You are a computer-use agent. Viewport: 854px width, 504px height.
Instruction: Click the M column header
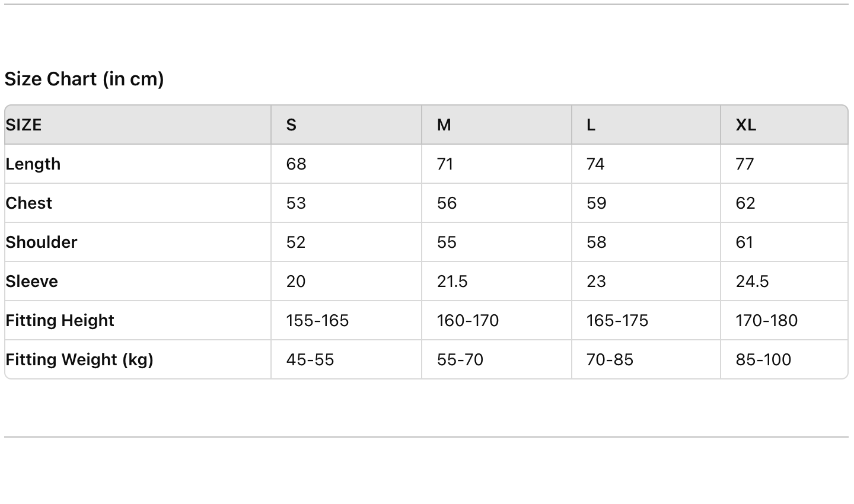[444, 125]
